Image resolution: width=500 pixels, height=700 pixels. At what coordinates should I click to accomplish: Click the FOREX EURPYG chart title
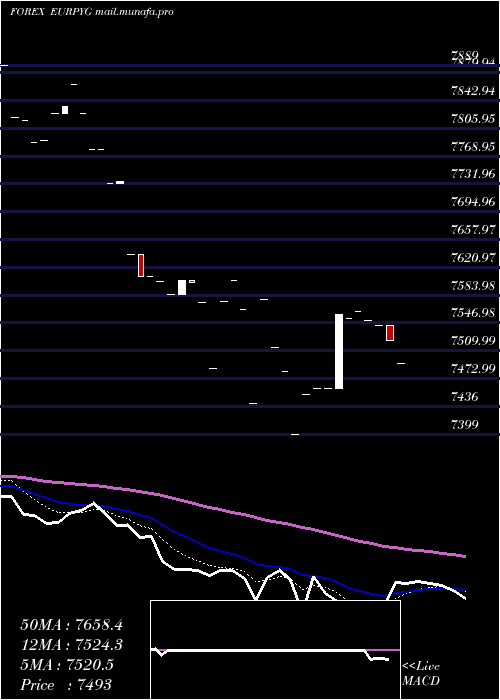(x=92, y=12)
